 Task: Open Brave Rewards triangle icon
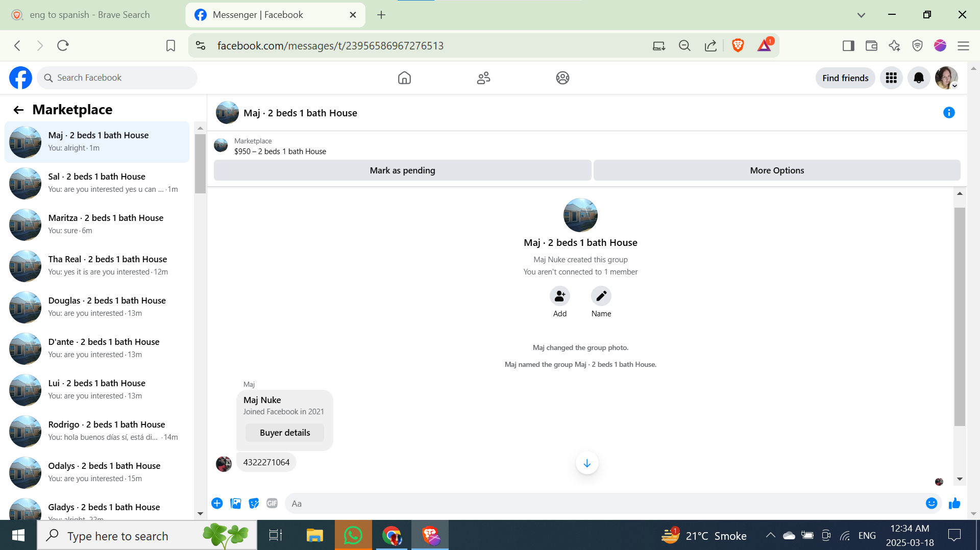765,45
